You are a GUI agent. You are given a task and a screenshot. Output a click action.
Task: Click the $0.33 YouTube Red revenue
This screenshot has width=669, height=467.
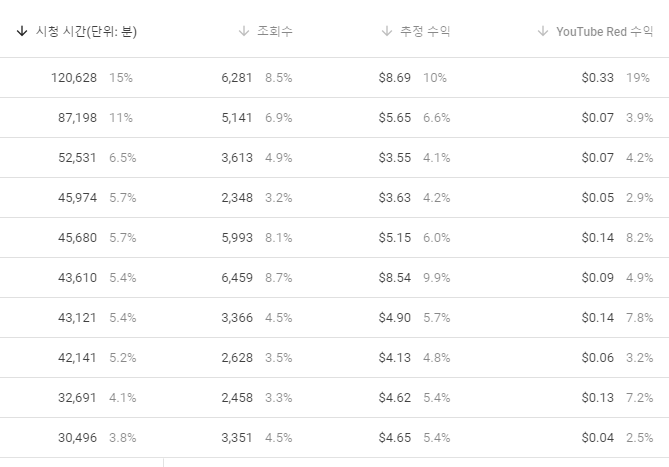coord(598,78)
